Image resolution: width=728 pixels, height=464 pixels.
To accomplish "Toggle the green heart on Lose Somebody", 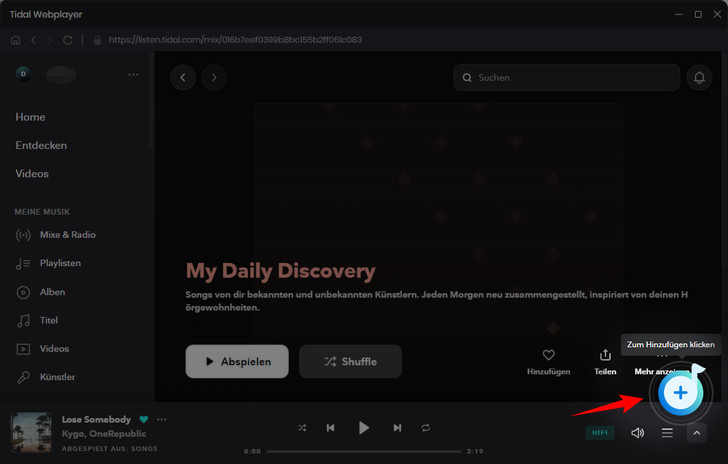I will tap(144, 419).
